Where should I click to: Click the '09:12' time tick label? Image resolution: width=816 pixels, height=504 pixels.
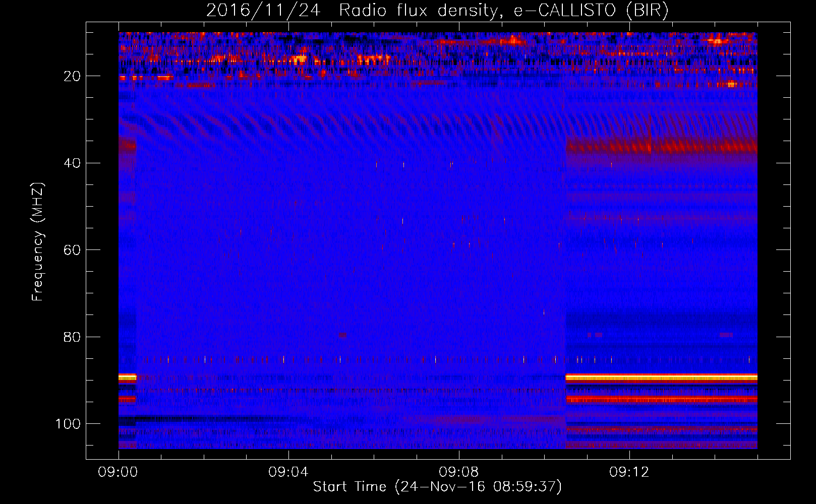pyautogui.click(x=629, y=472)
